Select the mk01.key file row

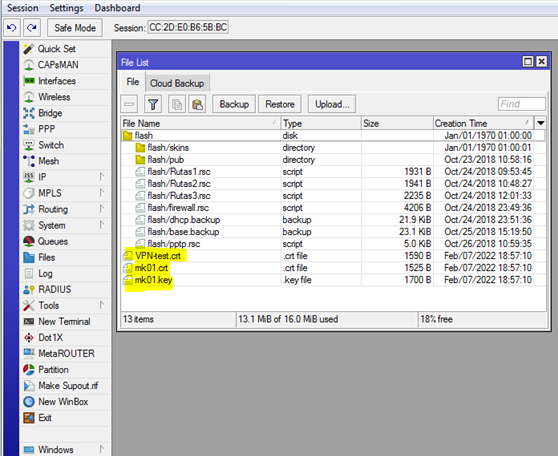click(x=333, y=280)
